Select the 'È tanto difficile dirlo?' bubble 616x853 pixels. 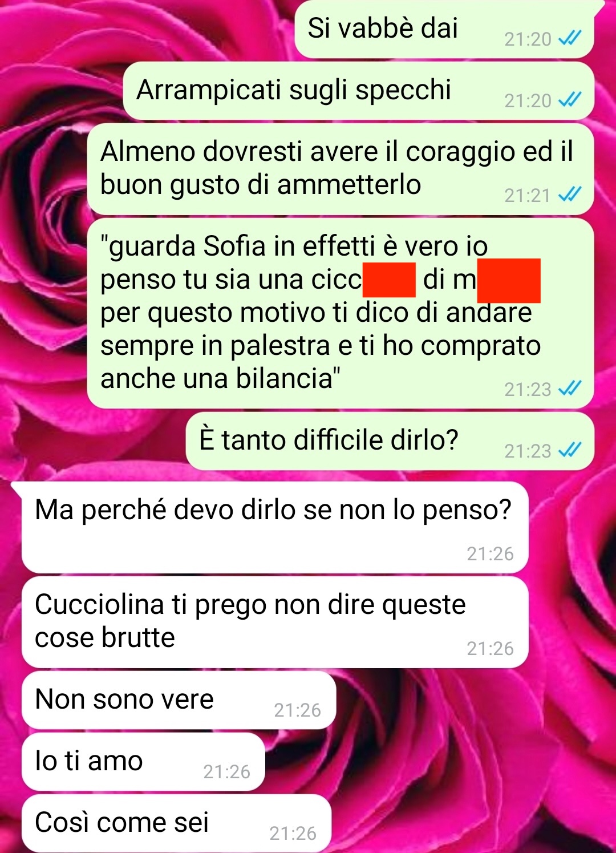(x=390, y=441)
